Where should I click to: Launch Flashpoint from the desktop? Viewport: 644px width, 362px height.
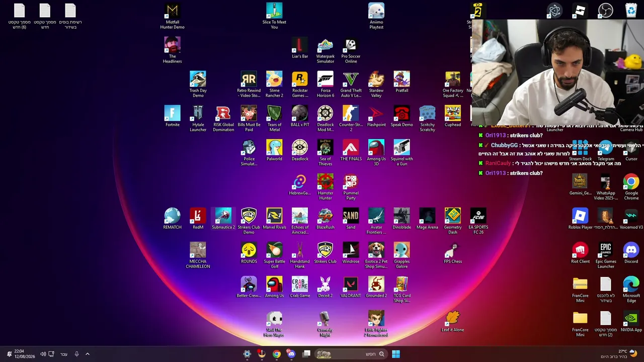(376, 113)
